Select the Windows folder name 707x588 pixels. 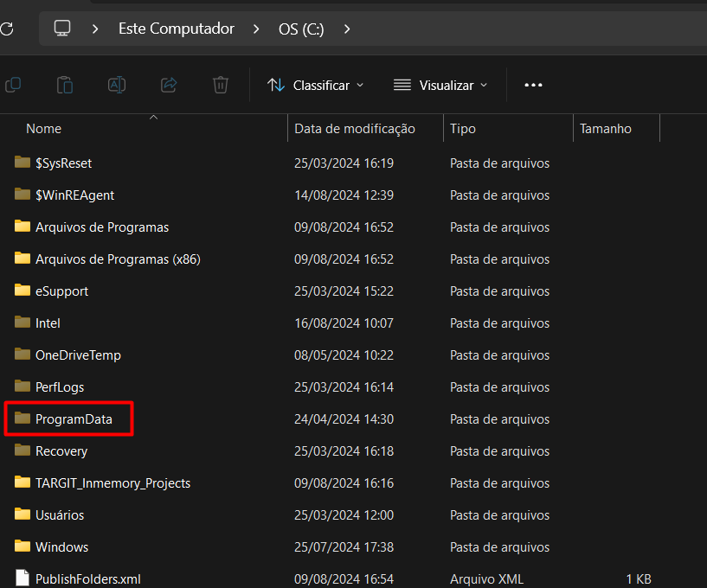61,547
